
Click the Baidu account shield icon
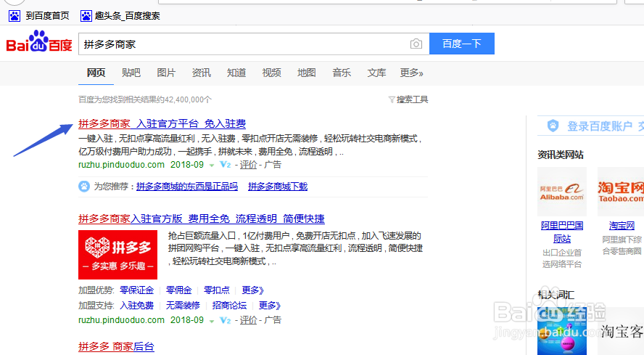point(553,126)
